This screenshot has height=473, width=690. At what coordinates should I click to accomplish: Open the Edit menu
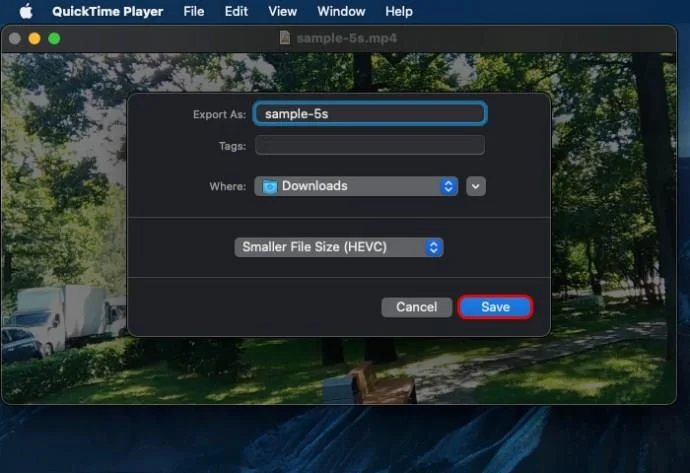(236, 11)
